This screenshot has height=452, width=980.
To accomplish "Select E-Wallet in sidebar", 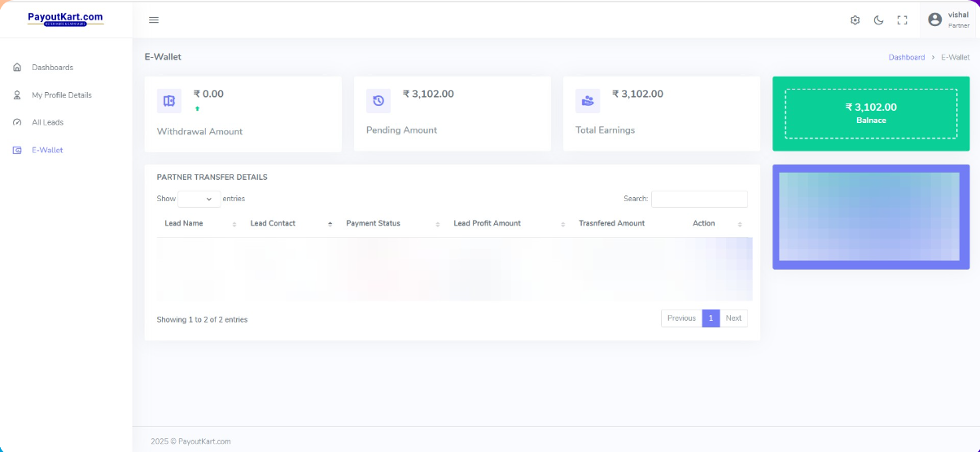I will pyautogui.click(x=46, y=150).
